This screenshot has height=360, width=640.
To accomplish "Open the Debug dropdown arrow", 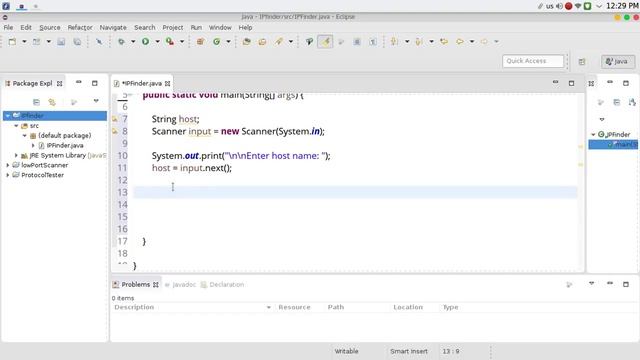I will [133, 42].
